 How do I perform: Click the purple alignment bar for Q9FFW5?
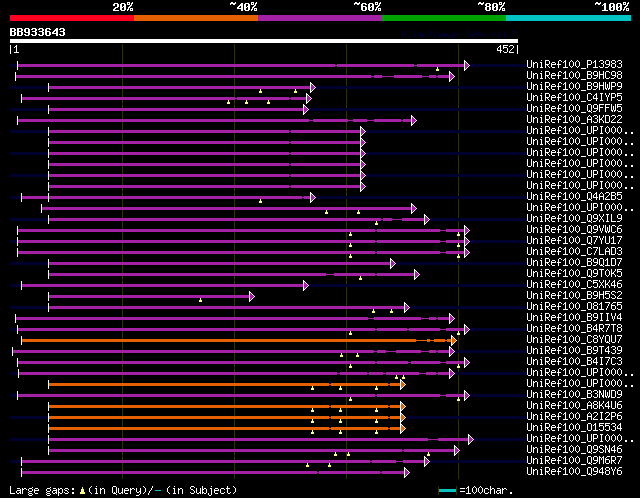(x=176, y=109)
